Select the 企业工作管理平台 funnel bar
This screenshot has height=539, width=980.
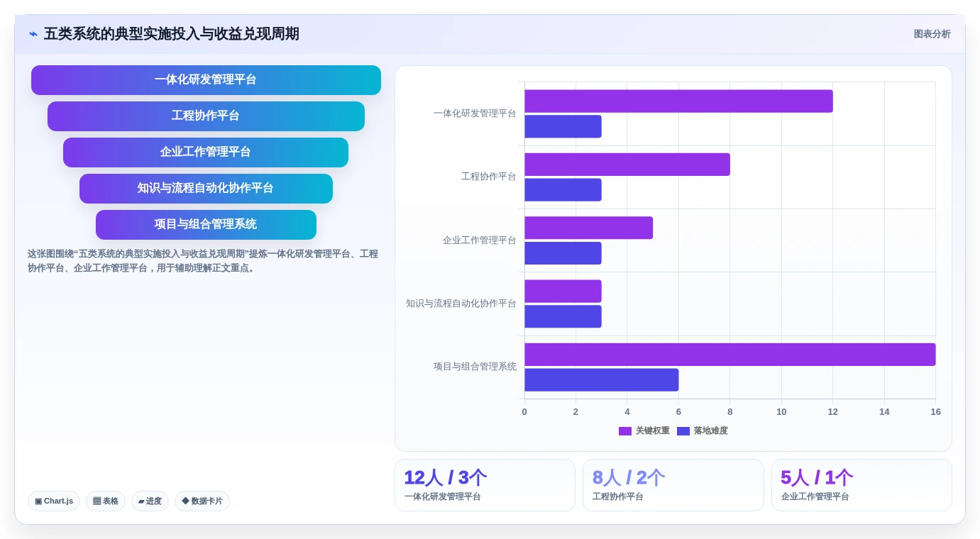(206, 152)
